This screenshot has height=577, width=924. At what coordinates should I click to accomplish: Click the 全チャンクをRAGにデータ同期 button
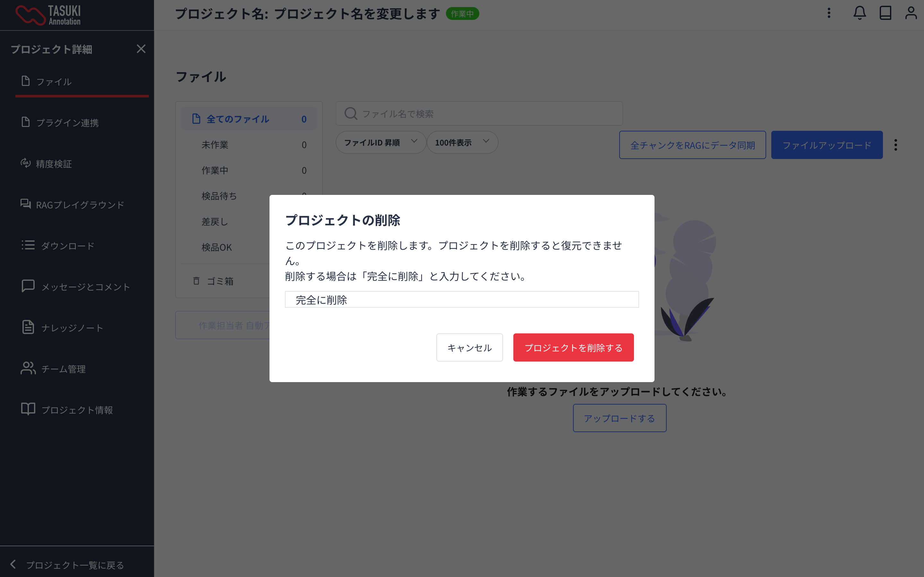tap(692, 145)
